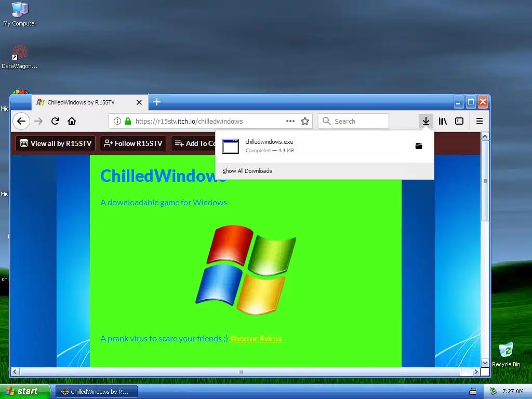The height and width of the screenshot is (399, 532).
Task: Go back with the browser back arrow
Action: (21, 121)
